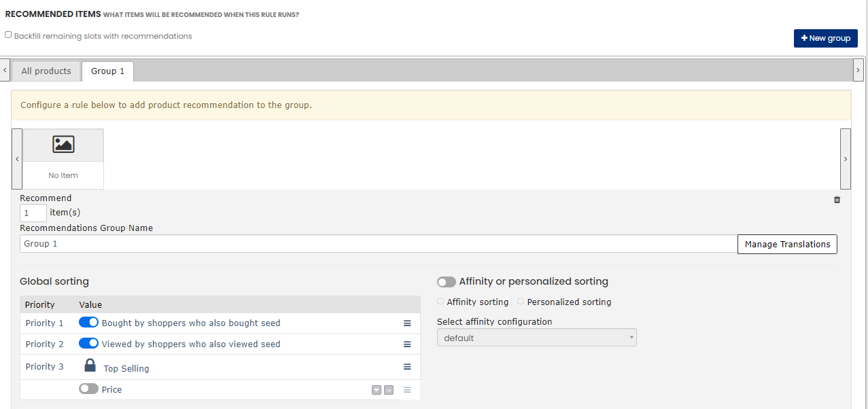Expand the carousel with the right arrow chevron
The width and height of the screenshot is (868, 409).
point(846,159)
